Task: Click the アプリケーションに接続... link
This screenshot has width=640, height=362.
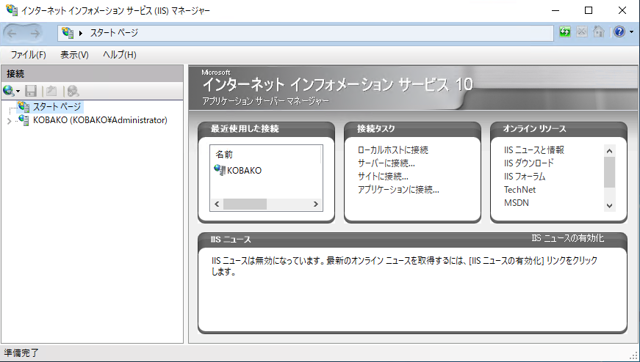Action: click(398, 189)
